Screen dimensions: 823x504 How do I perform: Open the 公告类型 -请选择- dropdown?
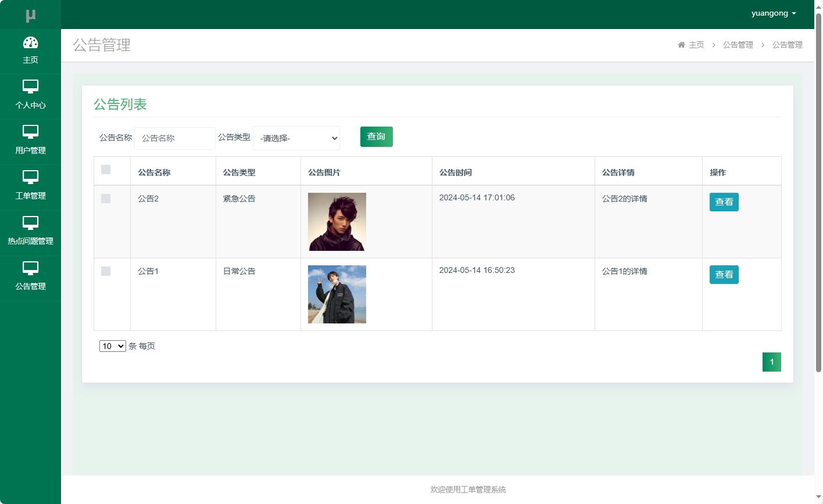tap(296, 138)
